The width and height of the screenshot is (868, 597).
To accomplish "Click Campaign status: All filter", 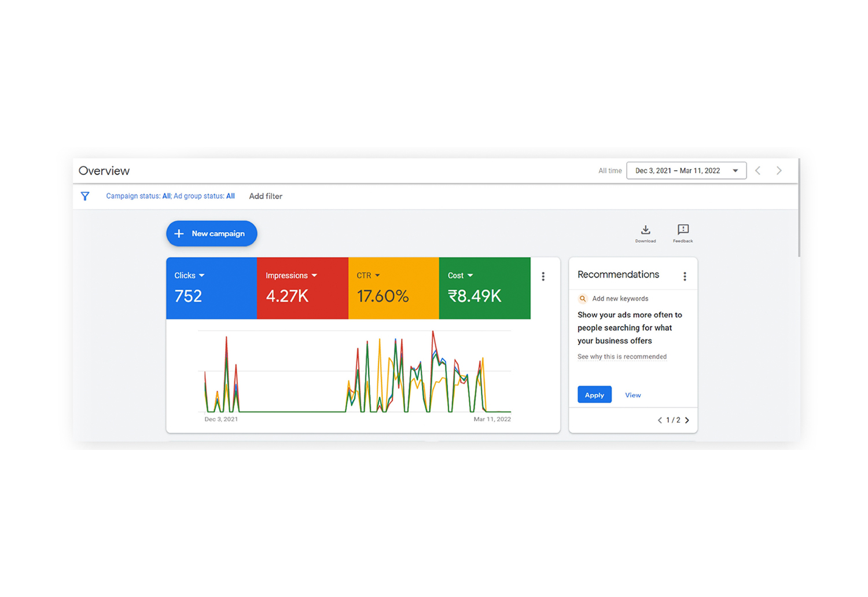I will tap(138, 196).
